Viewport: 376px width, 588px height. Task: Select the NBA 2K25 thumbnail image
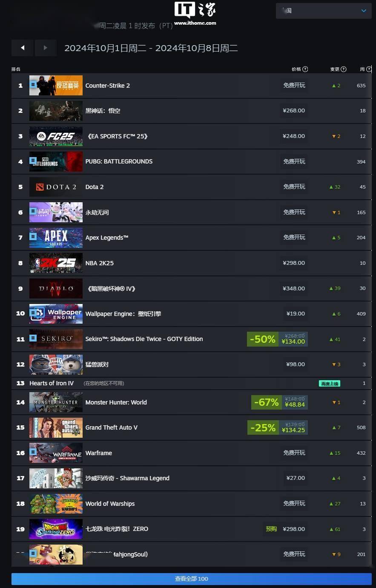56,263
